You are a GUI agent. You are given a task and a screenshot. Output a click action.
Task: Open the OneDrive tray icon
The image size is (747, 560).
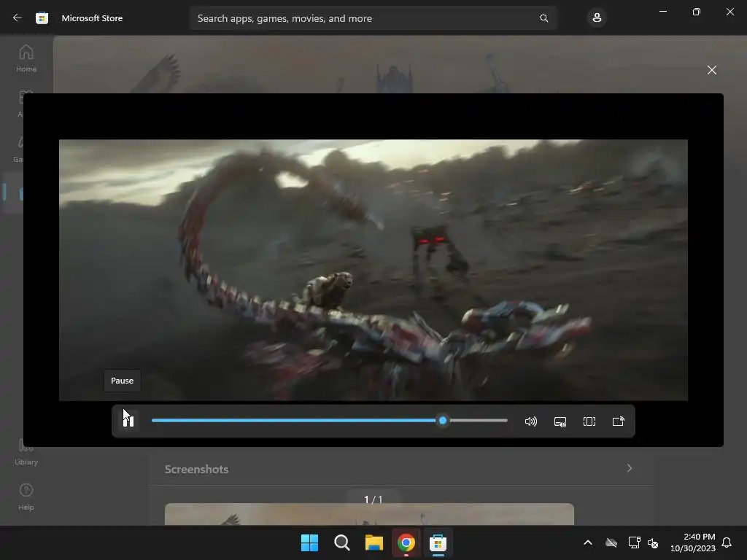611,542
